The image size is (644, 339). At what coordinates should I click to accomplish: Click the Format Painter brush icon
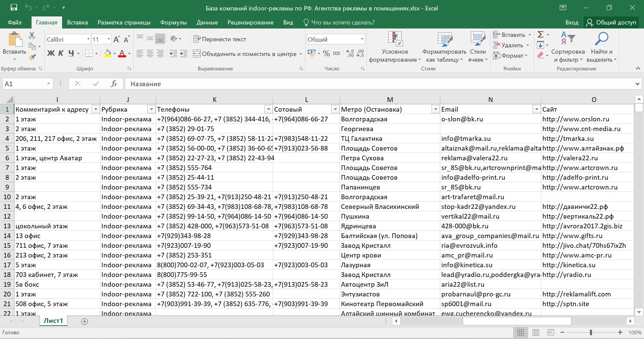(x=32, y=58)
